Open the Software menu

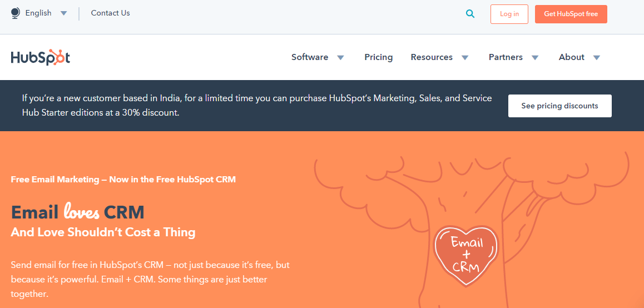310,57
